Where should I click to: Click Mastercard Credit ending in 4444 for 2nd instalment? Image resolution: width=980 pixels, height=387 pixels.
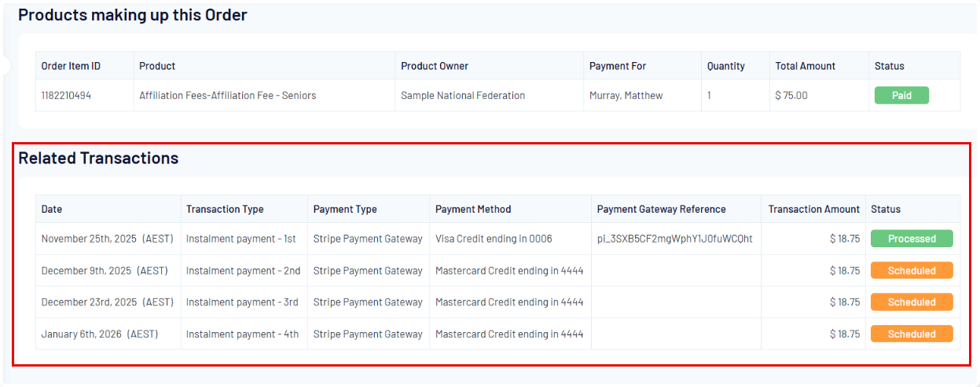[x=509, y=270]
